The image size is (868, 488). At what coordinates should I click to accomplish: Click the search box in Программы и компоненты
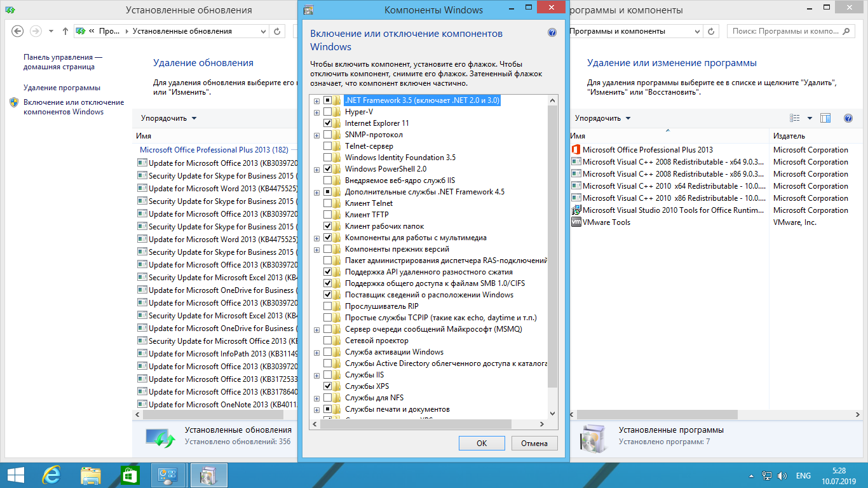pos(790,31)
